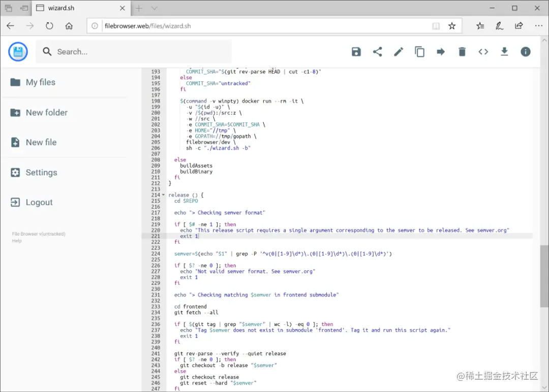The image size is (549, 392).
Task: Focus the Search input field
Action: pyautogui.click(x=134, y=52)
